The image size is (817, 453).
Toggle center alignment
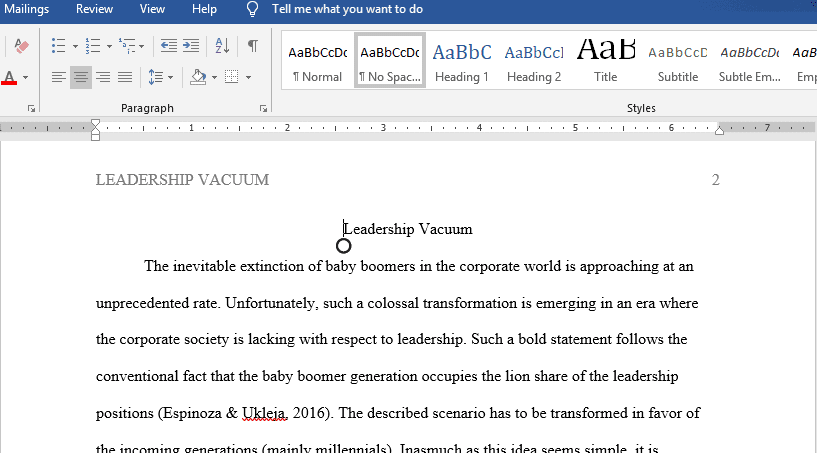point(81,78)
